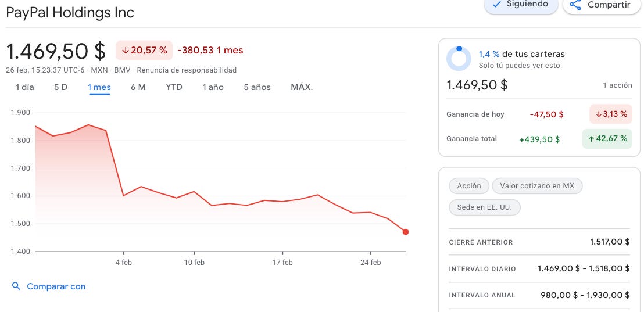Click the +439,50 $ total gain value
The height and width of the screenshot is (312, 644).
[540, 139]
